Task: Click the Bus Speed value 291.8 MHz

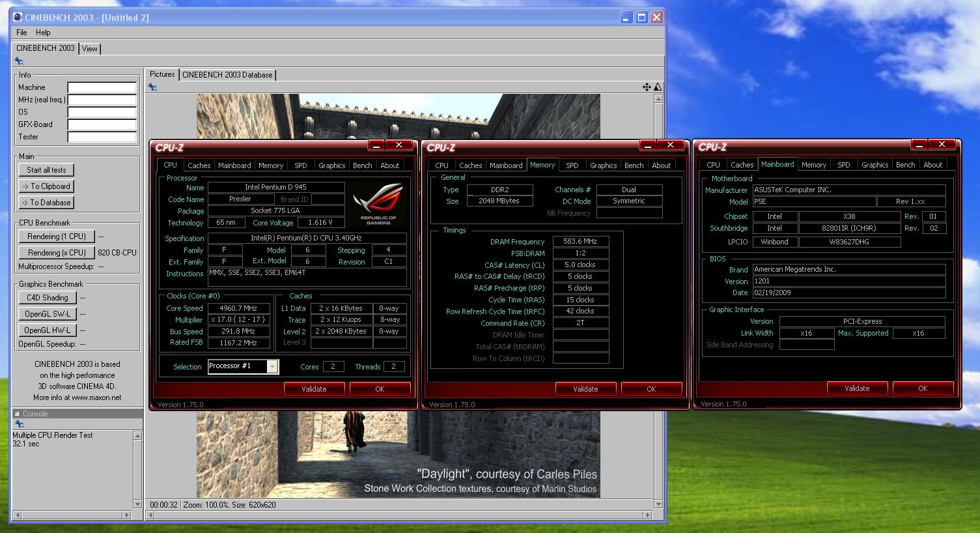Action: click(239, 331)
